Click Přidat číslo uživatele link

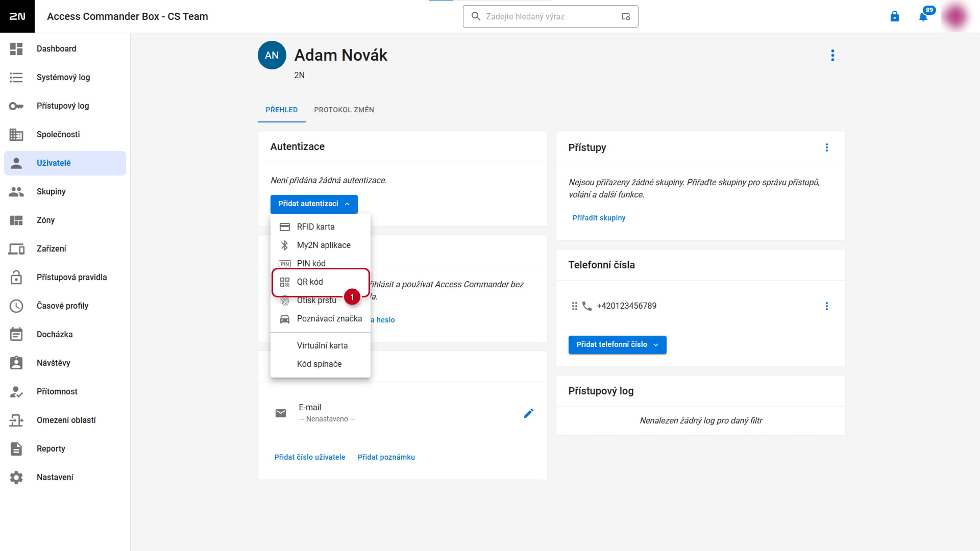(310, 457)
